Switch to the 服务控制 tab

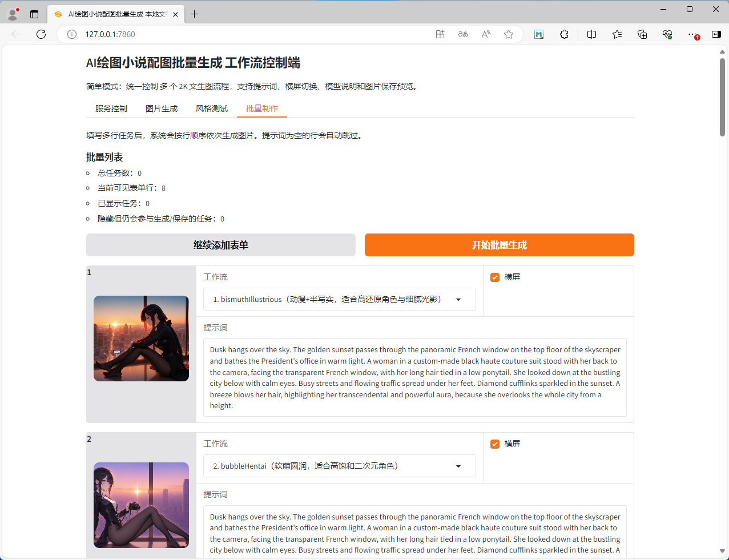pyautogui.click(x=111, y=108)
